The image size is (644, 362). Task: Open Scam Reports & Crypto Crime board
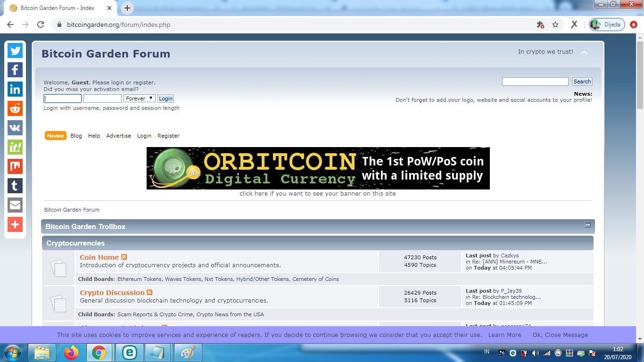coord(155,314)
